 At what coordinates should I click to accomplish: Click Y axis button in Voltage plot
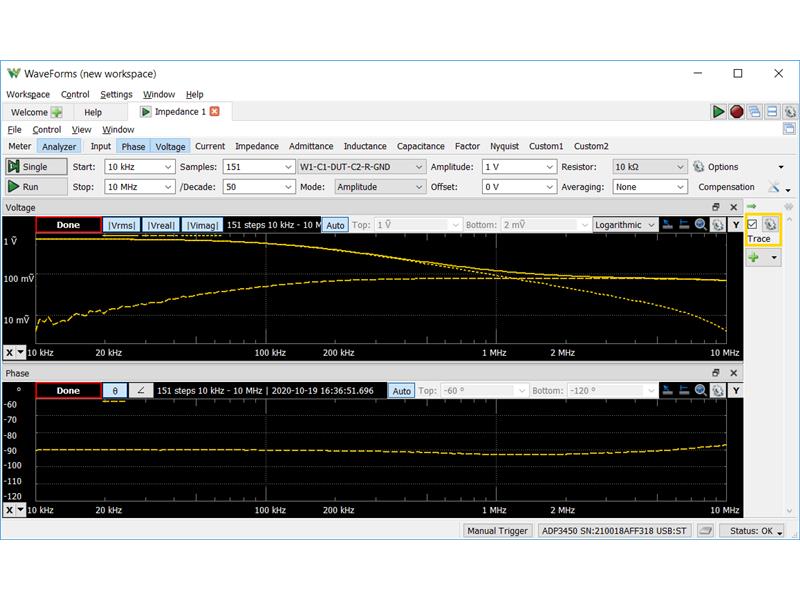point(736,224)
